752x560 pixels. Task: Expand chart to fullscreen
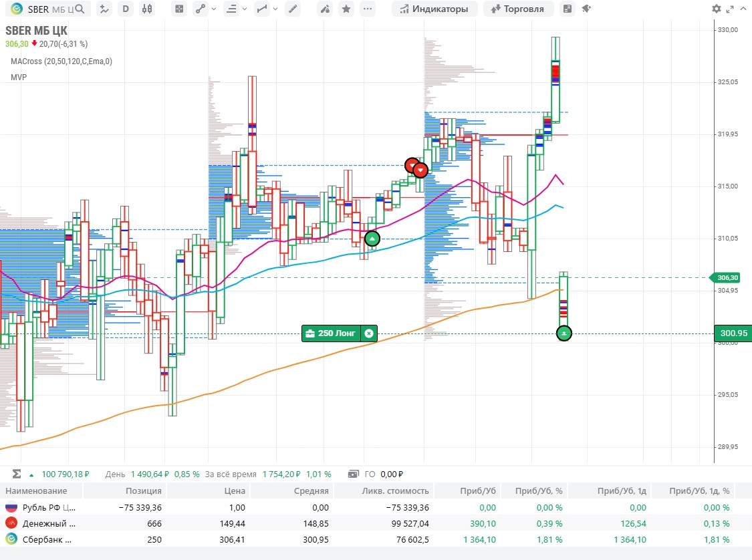click(x=731, y=9)
